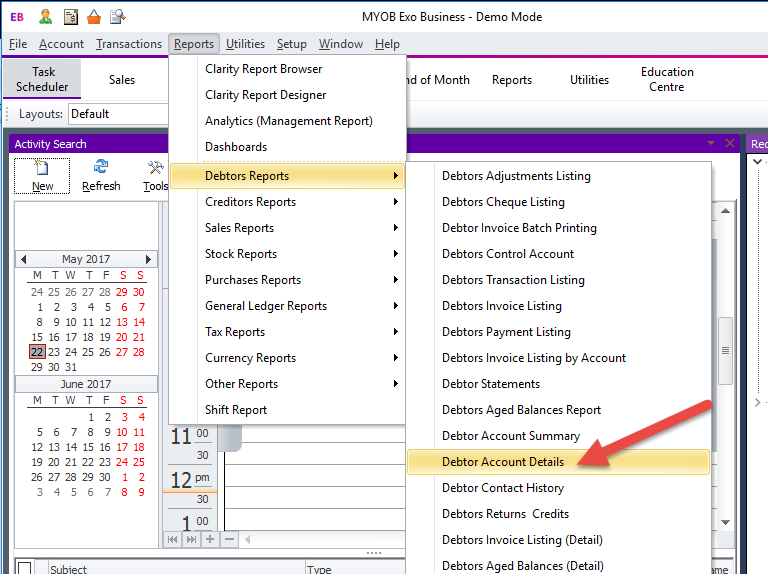The width and height of the screenshot is (768, 574).
Task: Open the File menu
Action: (x=18, y=44)
